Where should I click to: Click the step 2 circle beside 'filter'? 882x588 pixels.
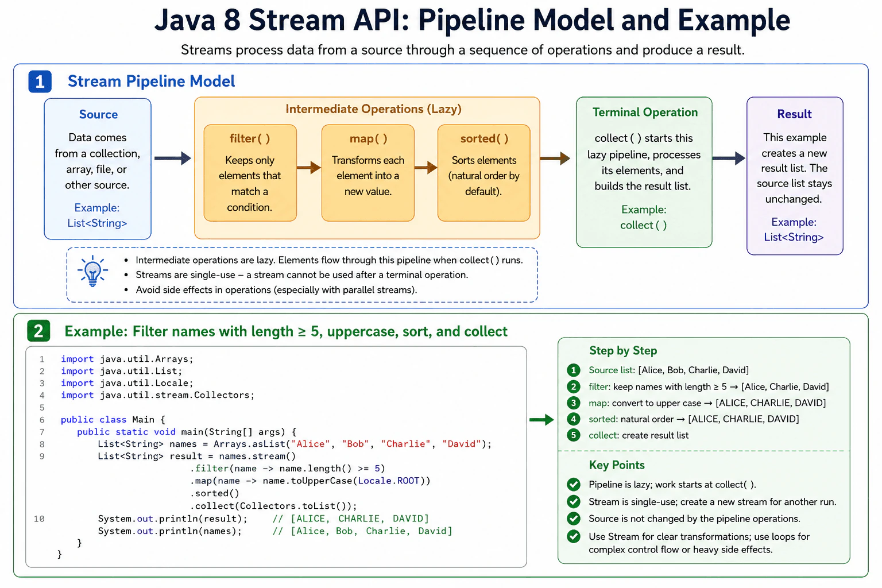click(x=573, y=386)
